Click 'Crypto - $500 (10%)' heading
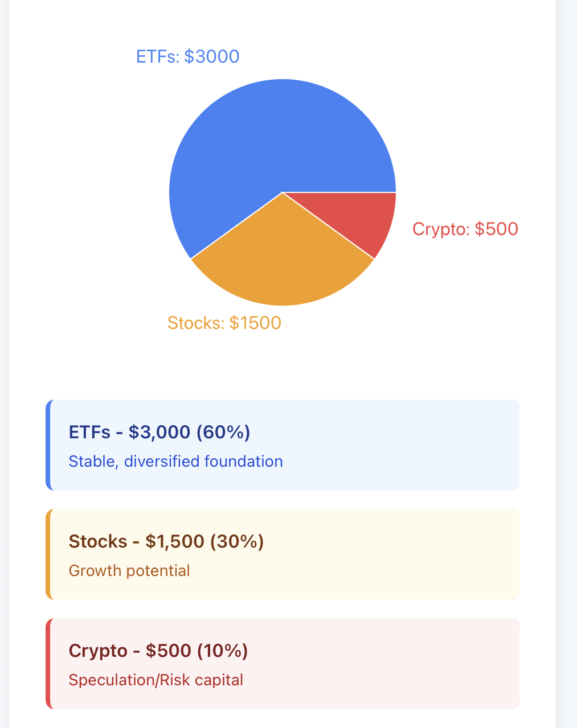This screenshot has width=577, height=728. pos(158,651)
